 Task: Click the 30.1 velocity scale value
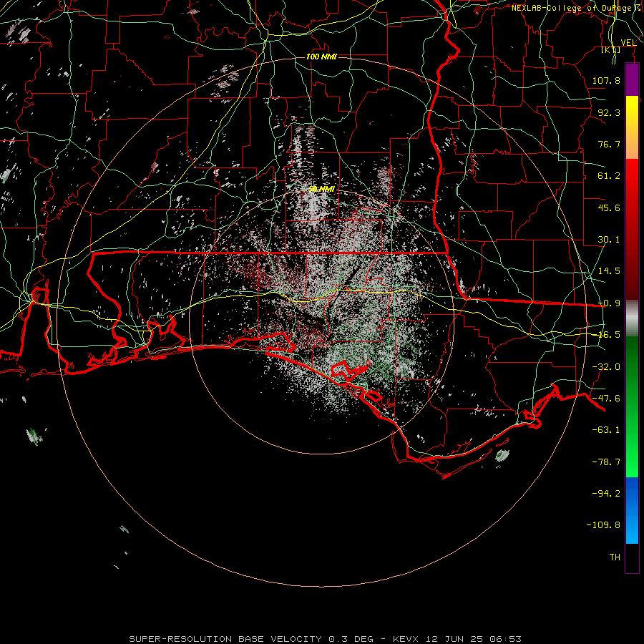609,240
